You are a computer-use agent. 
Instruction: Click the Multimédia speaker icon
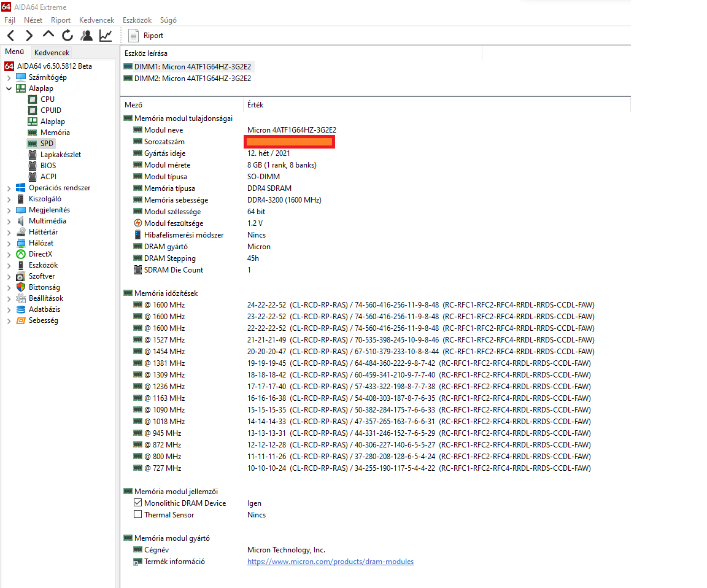point(21,221)
